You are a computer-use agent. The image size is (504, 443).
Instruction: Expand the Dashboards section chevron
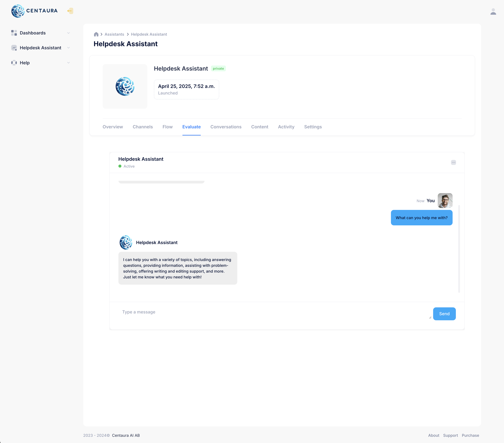pyautogui.click(x=68, y=33)
